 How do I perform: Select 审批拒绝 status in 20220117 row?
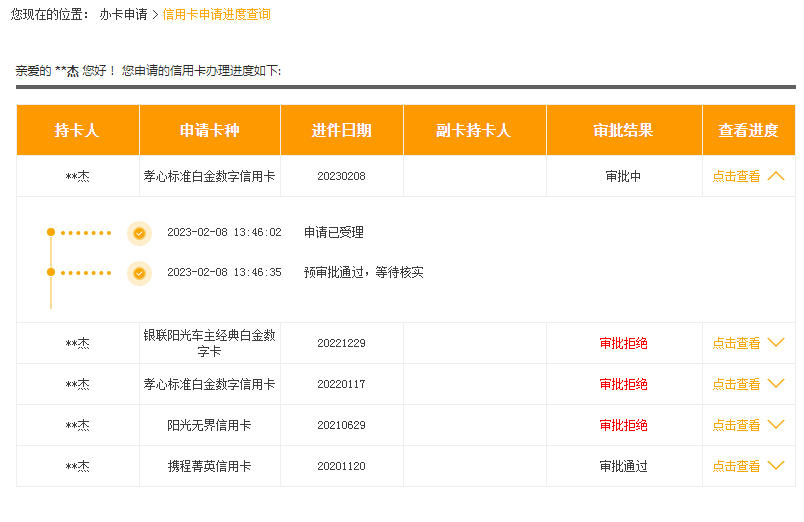[x=624, y=384]
